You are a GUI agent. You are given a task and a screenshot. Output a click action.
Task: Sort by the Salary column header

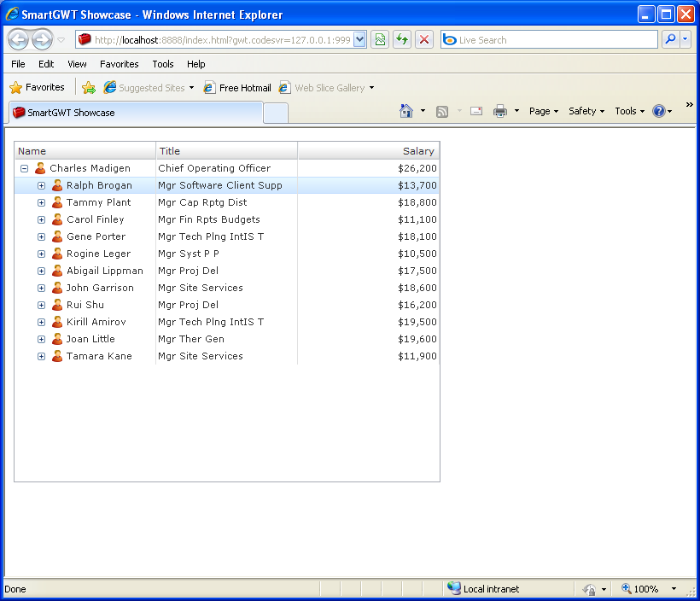click(368, 151)
